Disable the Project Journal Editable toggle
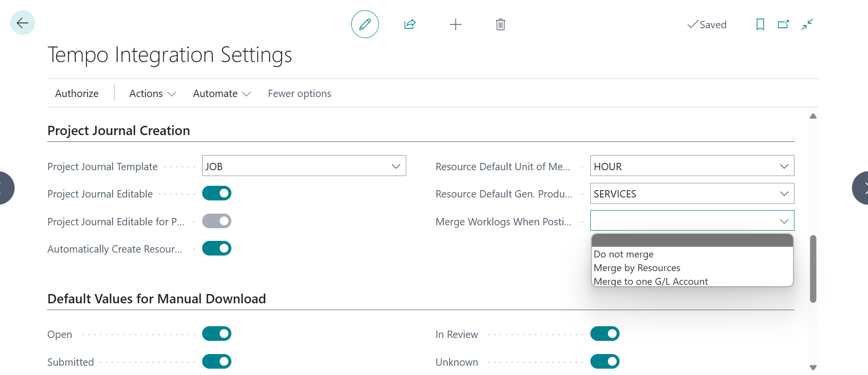The image size is (868, 375). point(217,194)
